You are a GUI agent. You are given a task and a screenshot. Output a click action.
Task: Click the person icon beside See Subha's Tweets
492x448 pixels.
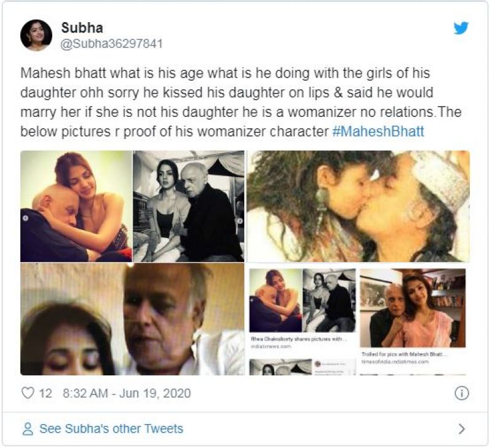pos(28,429)
